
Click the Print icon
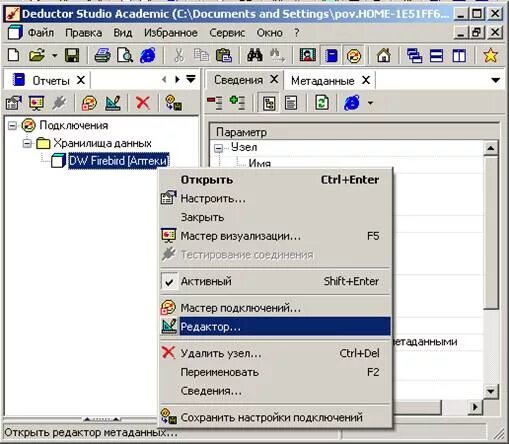[102, 55]
